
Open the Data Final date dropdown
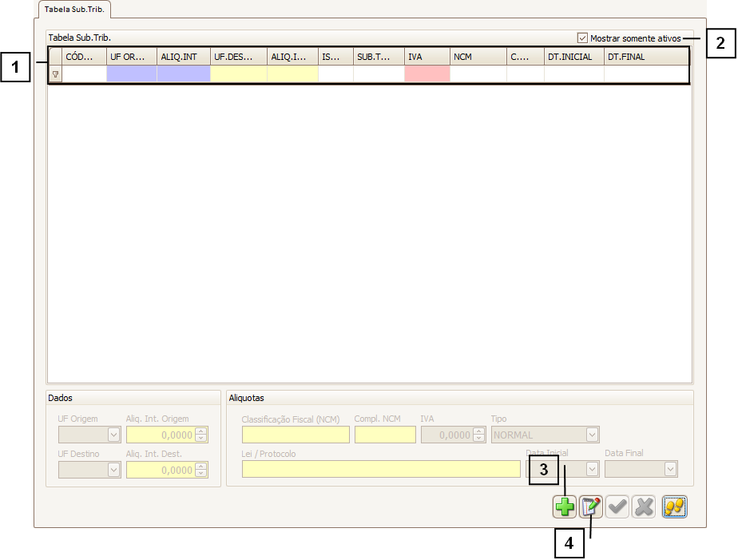point(671,470)
